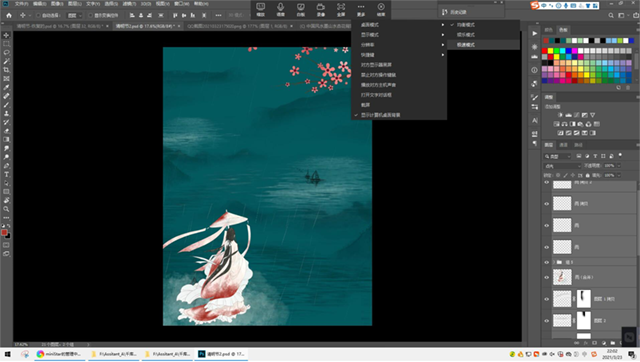
Task: Select the Eyedropper tool
Action: click(x=6, y=87)
